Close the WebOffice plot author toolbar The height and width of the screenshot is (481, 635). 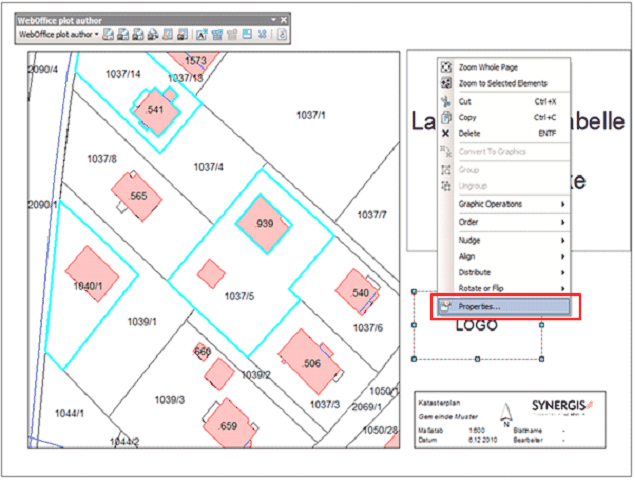click(285, 19)
